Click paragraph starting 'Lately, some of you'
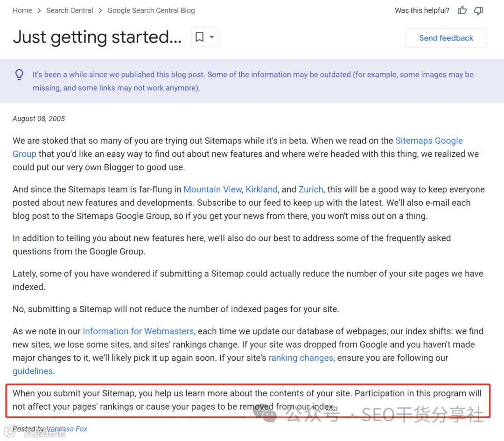 coord(248,280)
